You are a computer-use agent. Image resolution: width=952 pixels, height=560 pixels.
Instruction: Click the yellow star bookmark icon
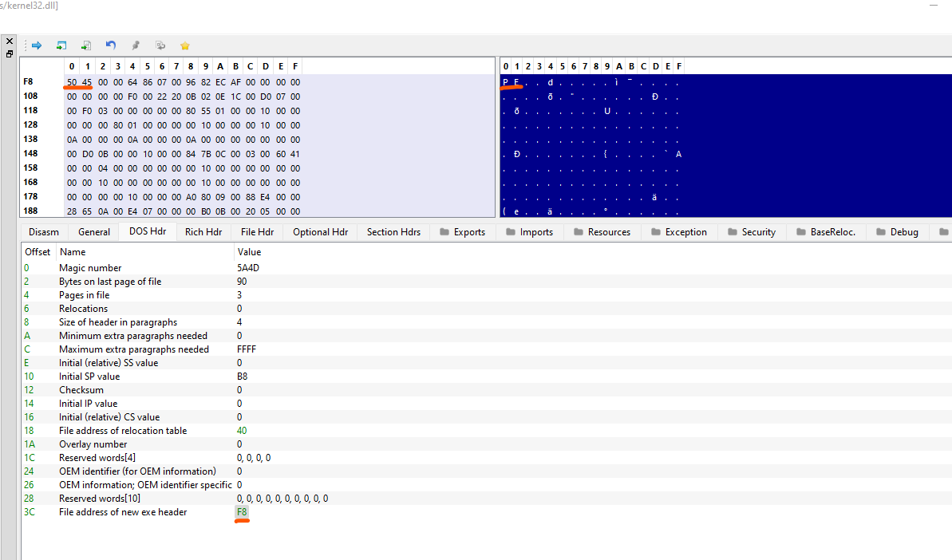click(x=185, y=45)
